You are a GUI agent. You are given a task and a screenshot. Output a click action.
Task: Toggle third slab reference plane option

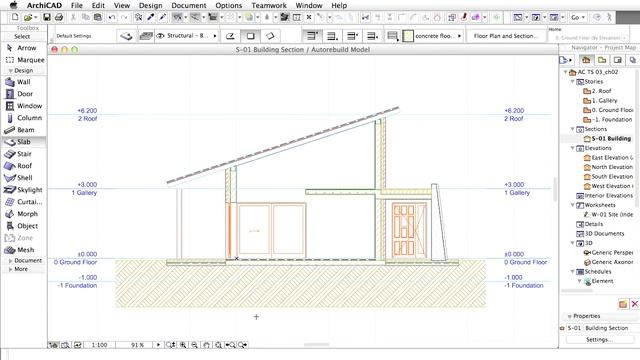tap(352, 36)
